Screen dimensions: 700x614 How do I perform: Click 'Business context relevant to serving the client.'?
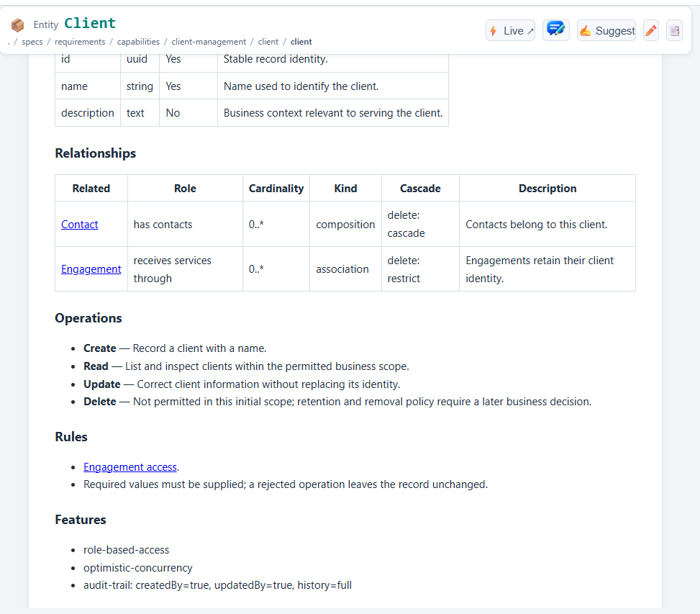click(333, 113)
